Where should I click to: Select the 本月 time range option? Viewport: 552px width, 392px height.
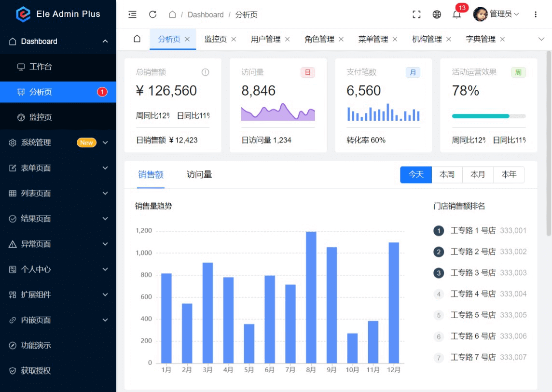click(478, 175)
